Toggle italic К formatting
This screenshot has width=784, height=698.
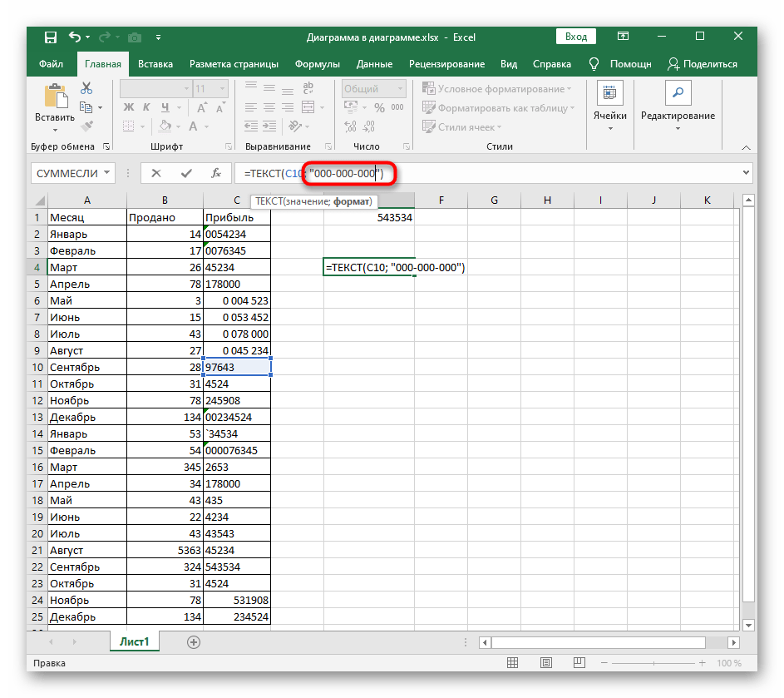146,107
